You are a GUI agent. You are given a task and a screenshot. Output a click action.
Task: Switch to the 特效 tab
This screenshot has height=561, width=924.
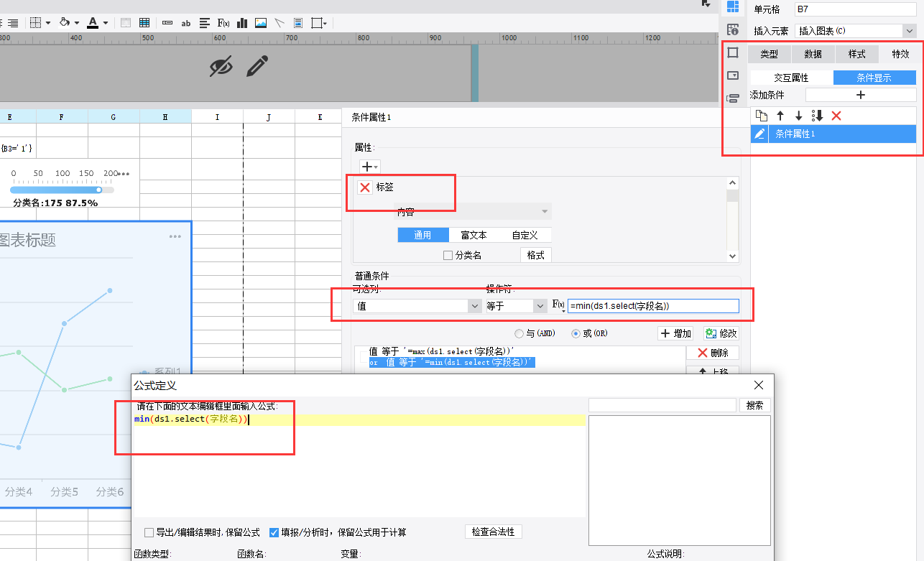point(900,54)
